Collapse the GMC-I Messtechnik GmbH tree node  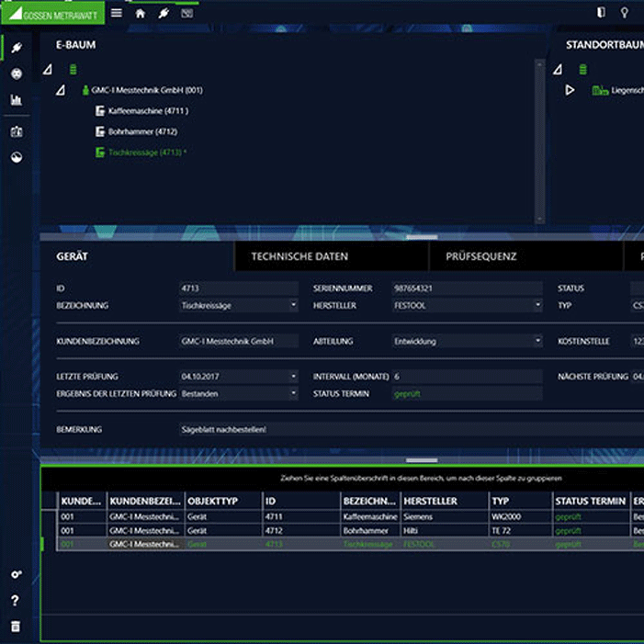pyautogui.click(x=61, y=90)
